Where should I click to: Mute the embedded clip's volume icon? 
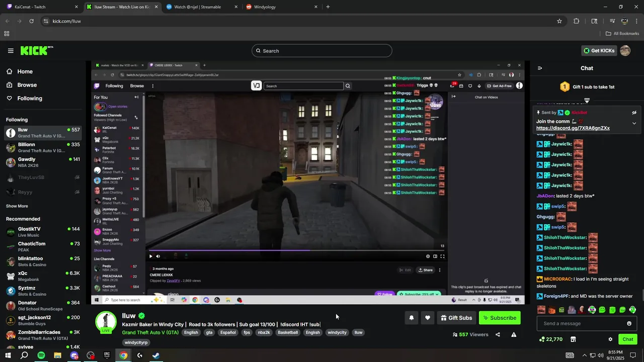coord(158,256)
